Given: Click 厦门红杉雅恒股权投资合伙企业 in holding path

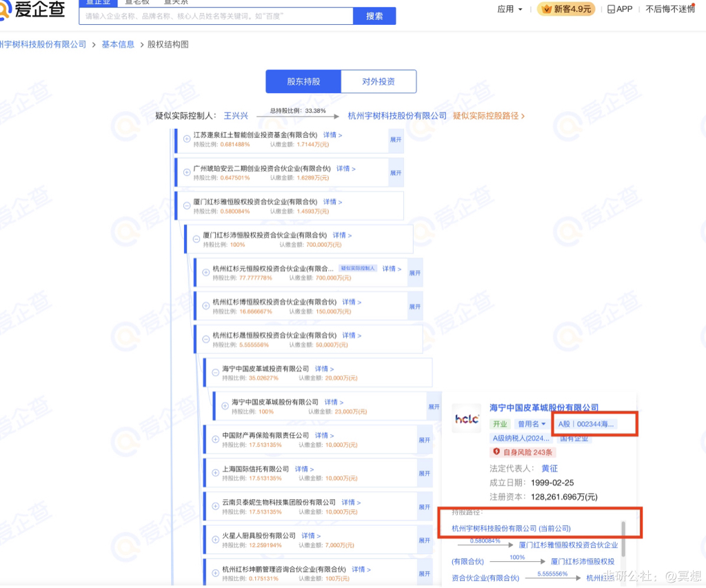Looking at the screenshot, I should coord(568,545).
